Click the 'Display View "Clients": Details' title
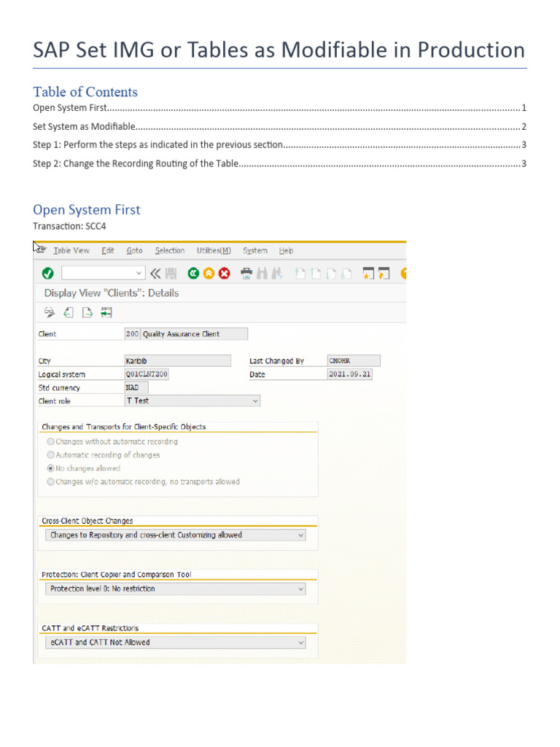 [112, 293]
